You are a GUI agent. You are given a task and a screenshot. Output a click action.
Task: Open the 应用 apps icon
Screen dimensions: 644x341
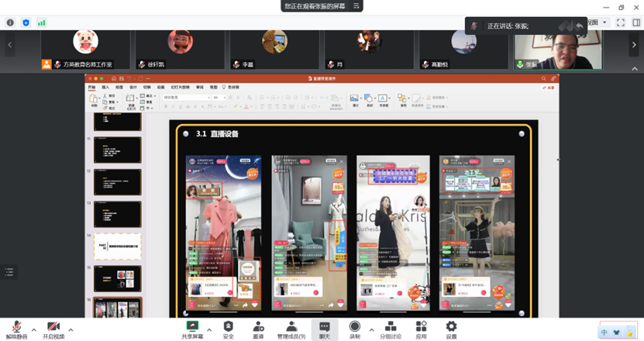click(421, 327)
